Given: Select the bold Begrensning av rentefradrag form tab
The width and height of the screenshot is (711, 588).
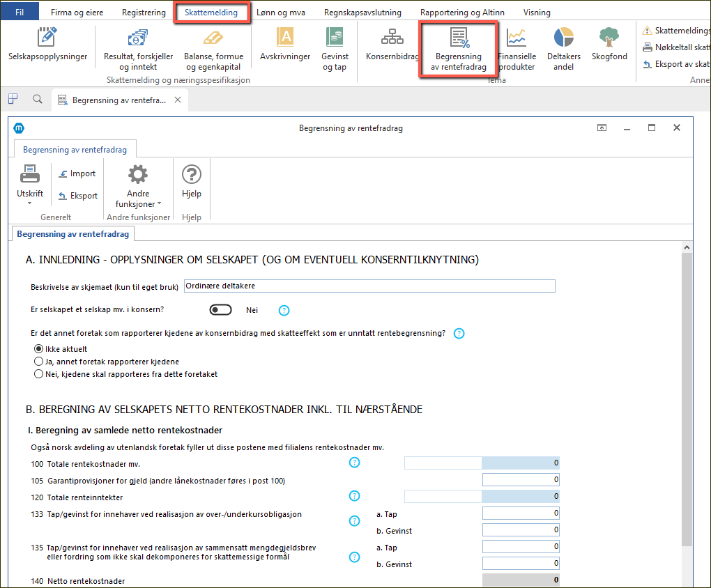Looking at the screenshot, I should click(73, 234).
